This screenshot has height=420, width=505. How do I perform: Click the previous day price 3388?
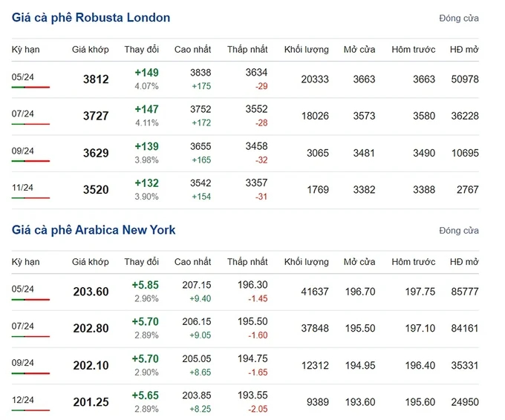[424, 189]
